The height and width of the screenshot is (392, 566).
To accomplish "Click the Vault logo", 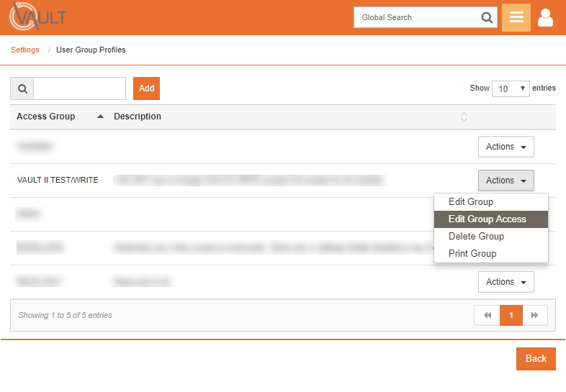I will [38, 17].
